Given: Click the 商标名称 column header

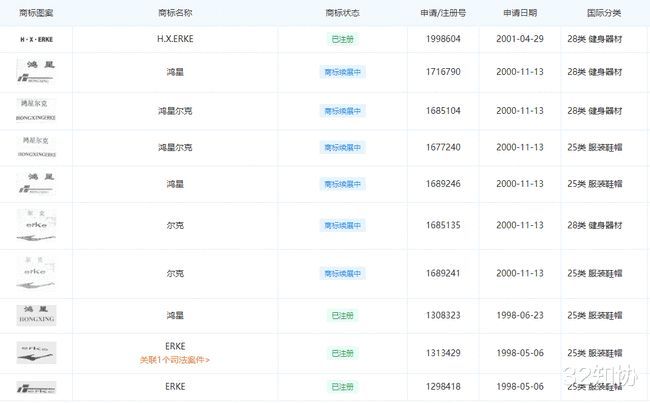Looking at the screenshot, I should coord(175,13).
